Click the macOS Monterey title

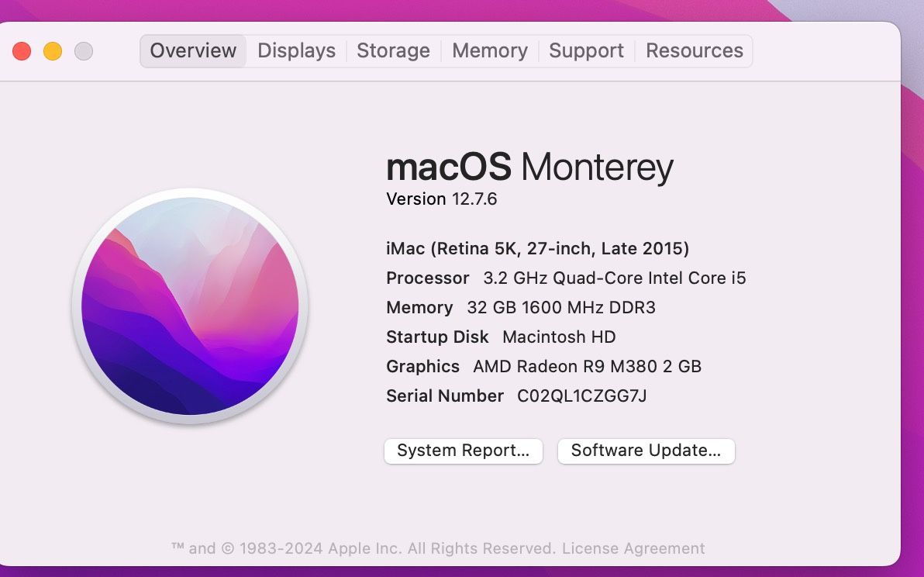(x=529, y=166)
